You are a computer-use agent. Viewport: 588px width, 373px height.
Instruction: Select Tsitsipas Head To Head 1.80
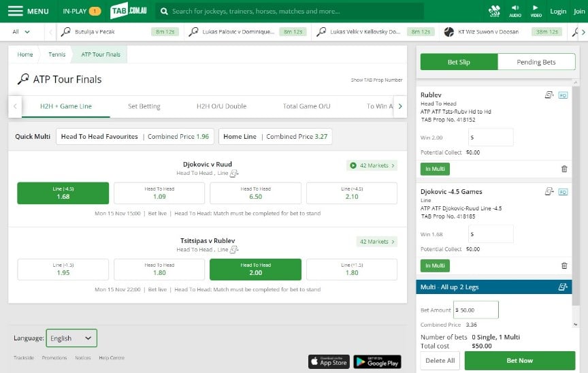click(159, 270)
